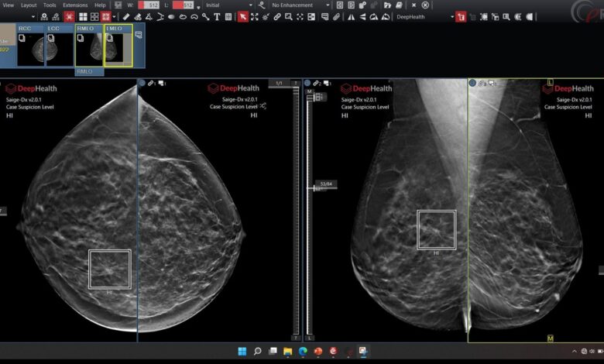604x364 pixels.
Task: Open Windows Start button in taskbar
Action: [242, 352]
